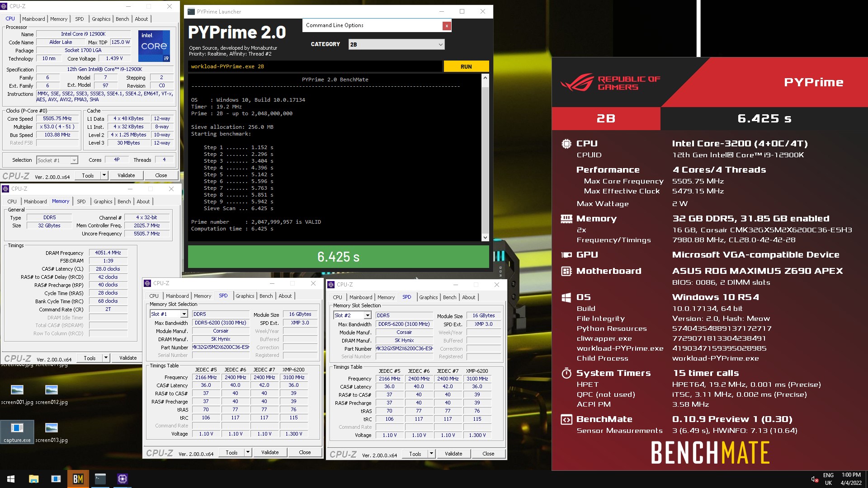
Task: Open the taskbar clock showing 1:00 PM
Action: 851,479
